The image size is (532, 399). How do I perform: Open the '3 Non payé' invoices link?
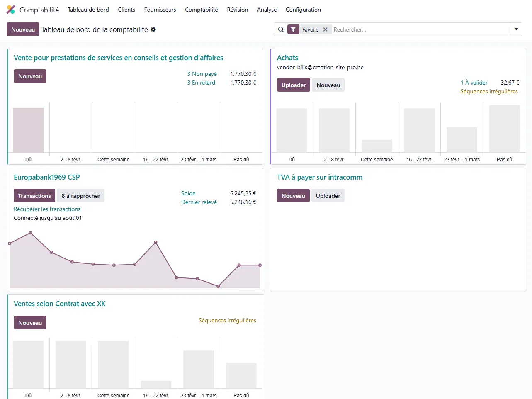click(x=202, y=74)
